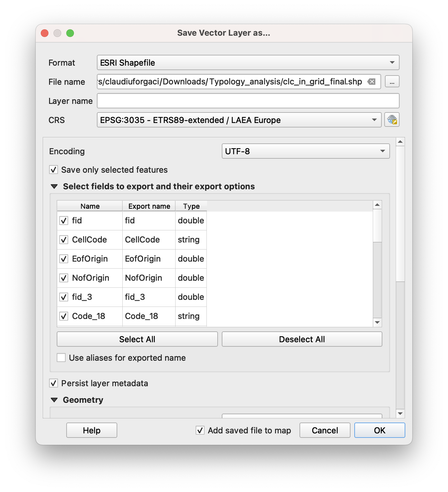This screenshot has width=448, height=492.
Task: Enable Use aliases for exported name
Action: click(61, 358)
